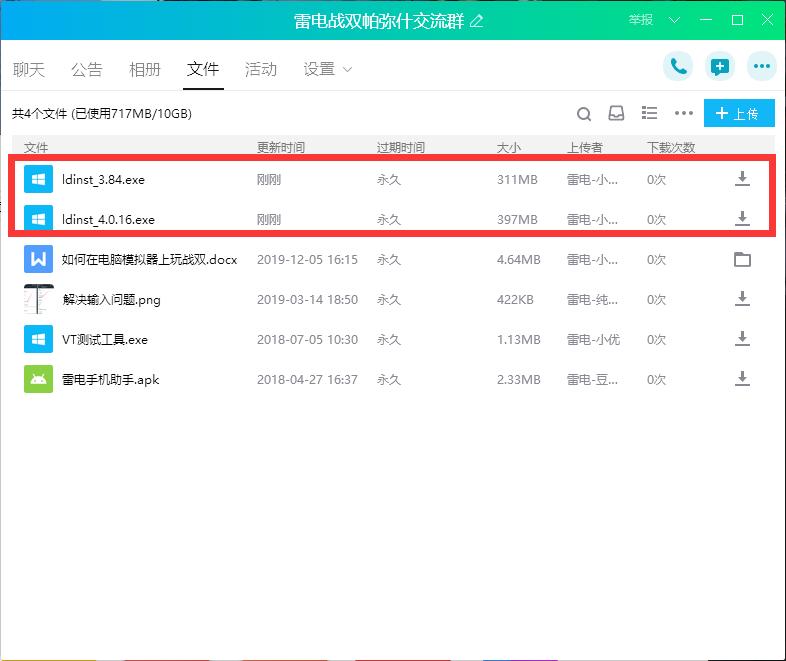Edit group name with the pencil icon
Viewport: 786px width, 661px height.
pyautogui.click(x=476, y=21)
